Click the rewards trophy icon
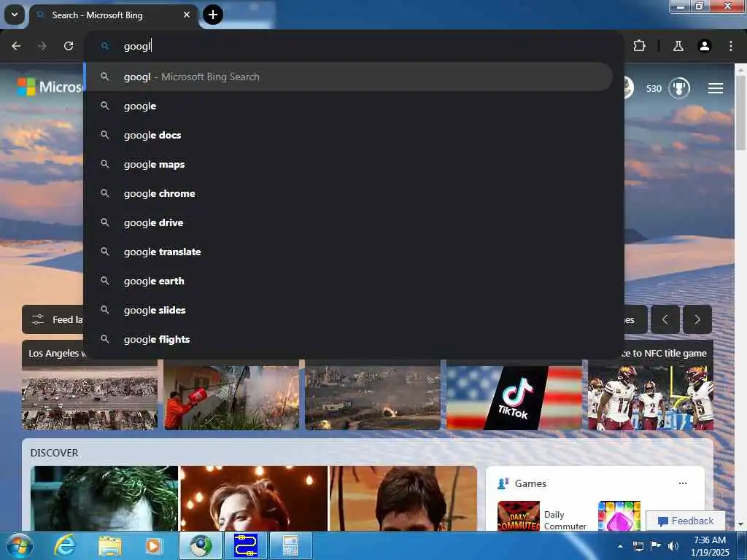Viewport: 747px width, 560px height. (x=679, y=88)
